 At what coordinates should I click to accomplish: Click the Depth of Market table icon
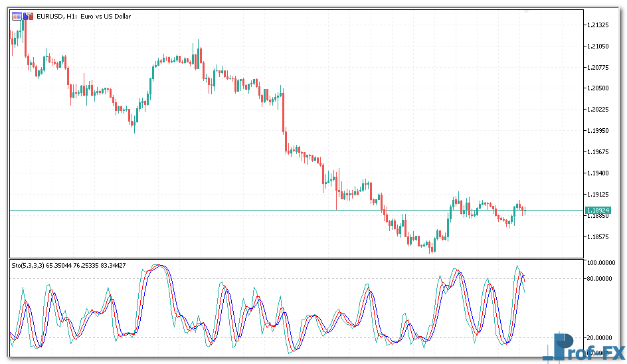pos(17,15)
